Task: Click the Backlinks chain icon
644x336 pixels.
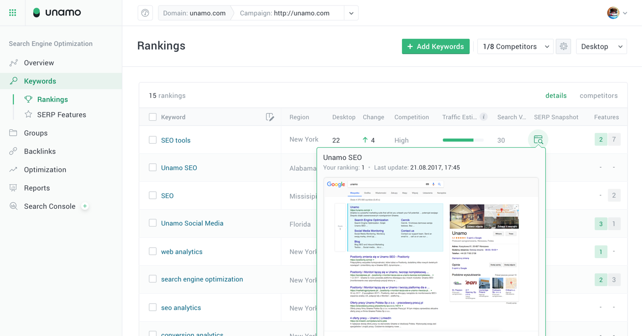Action: 14,151
